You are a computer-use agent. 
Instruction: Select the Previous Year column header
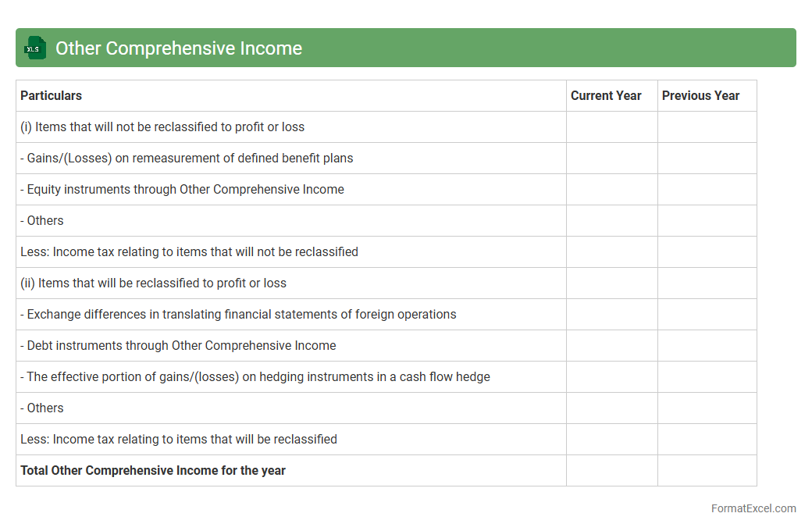700,95
